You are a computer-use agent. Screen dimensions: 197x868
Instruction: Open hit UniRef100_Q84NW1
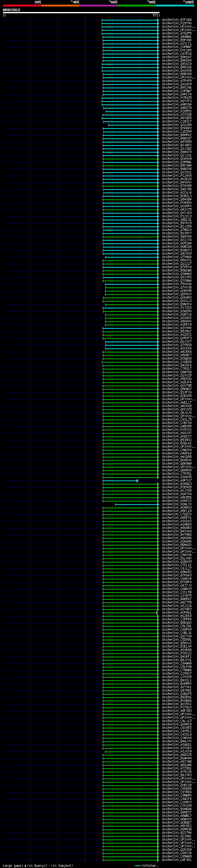(x=176, y=37)
